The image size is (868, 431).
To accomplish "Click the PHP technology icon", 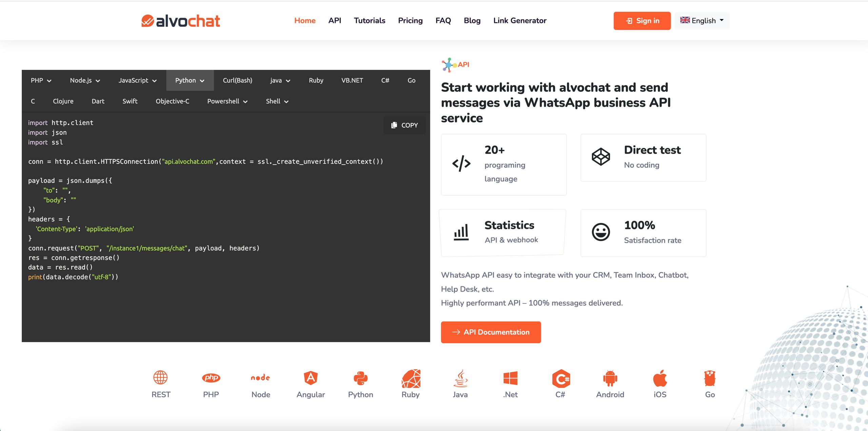I will (x=211, y=378).
